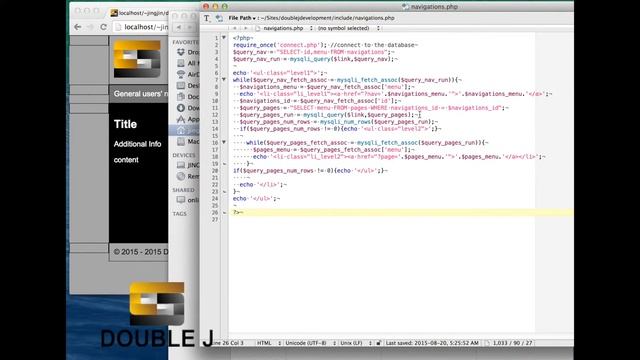Click the DEVICES header in Finder sidebar

point(184,155)
